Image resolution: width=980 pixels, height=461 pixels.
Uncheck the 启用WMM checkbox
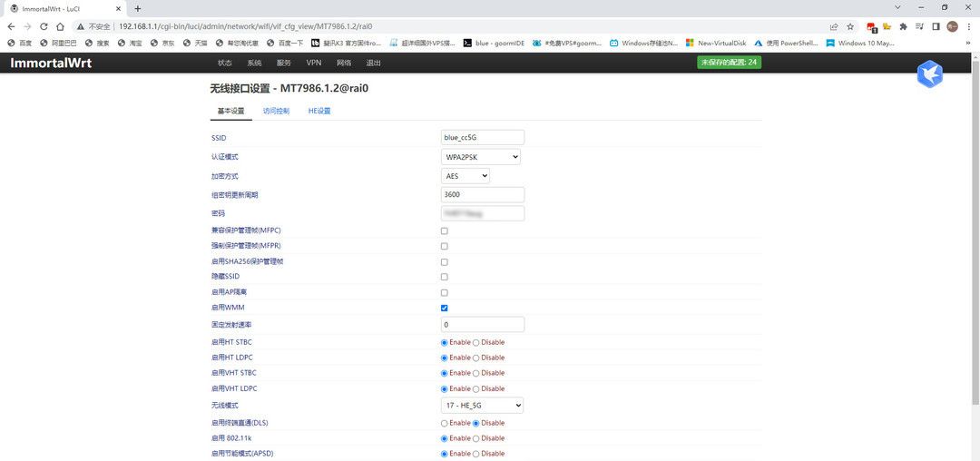pos(445,308)
